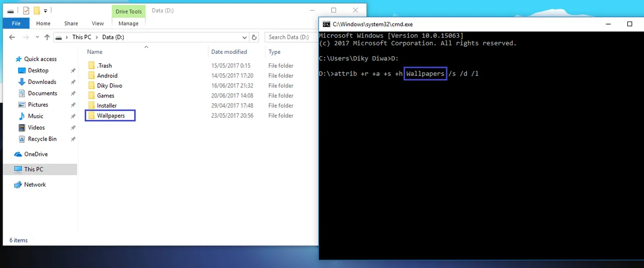Open the View ribbon tab
Screen dimensions: 644x268
pyautogui.click(x=98, y=23)
